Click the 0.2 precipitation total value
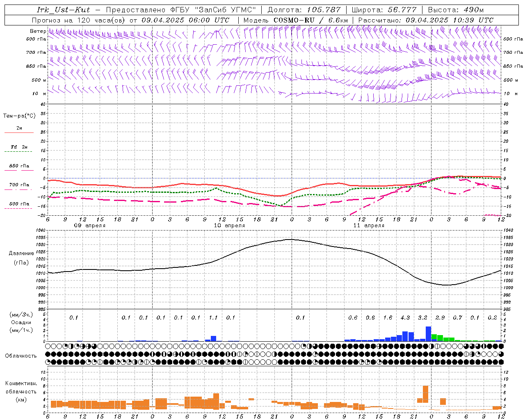Viewport: 525px width, 420px height. coord(492,317)
